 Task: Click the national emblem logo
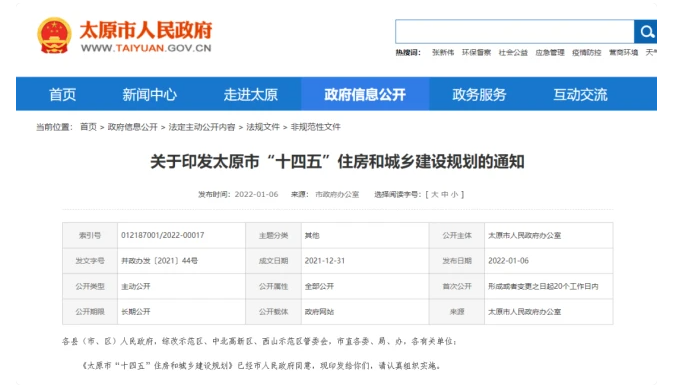tap(54, 35)
